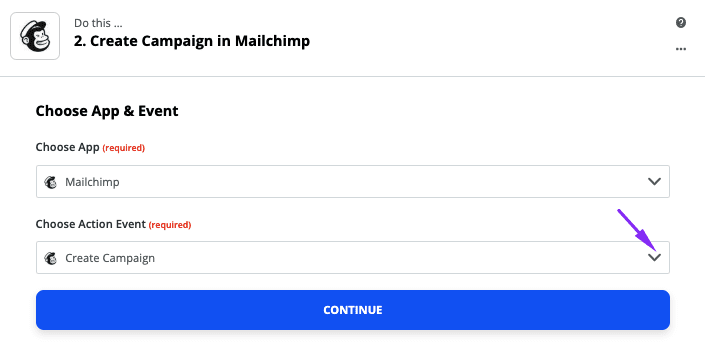
Task: Click the large Mailchimp logo icon
Action: pos(35,36)
